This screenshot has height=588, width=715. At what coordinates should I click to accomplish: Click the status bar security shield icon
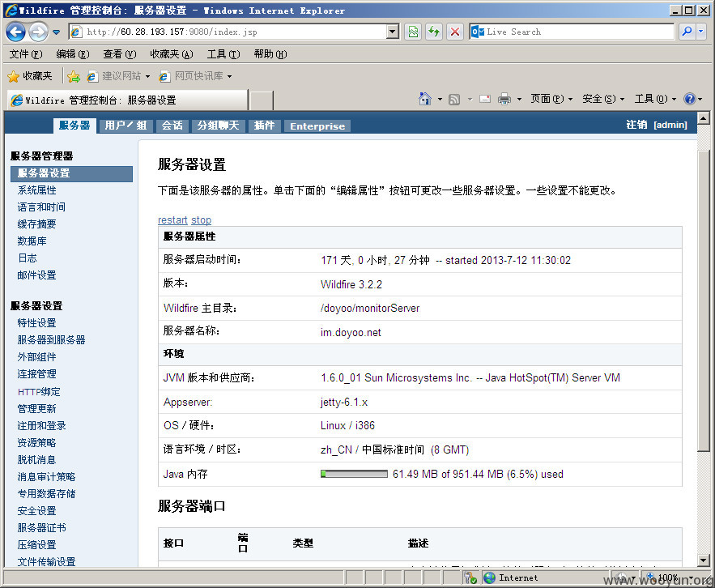[x=470, y=578]
